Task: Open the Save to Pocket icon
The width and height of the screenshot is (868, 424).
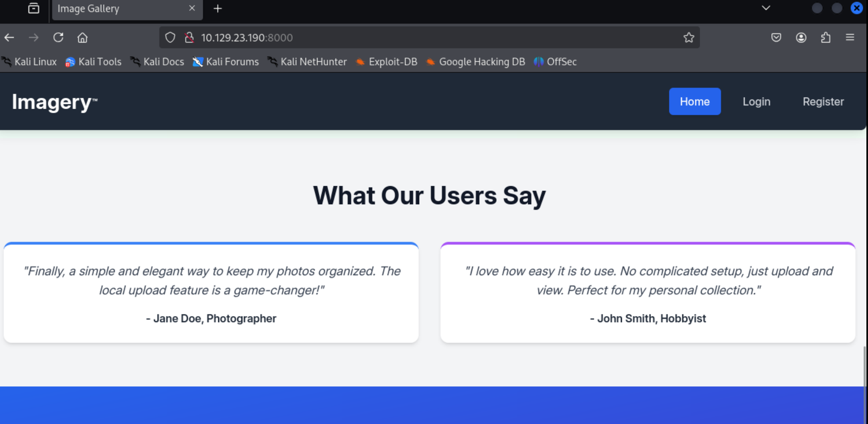Action: pos(776,38)
